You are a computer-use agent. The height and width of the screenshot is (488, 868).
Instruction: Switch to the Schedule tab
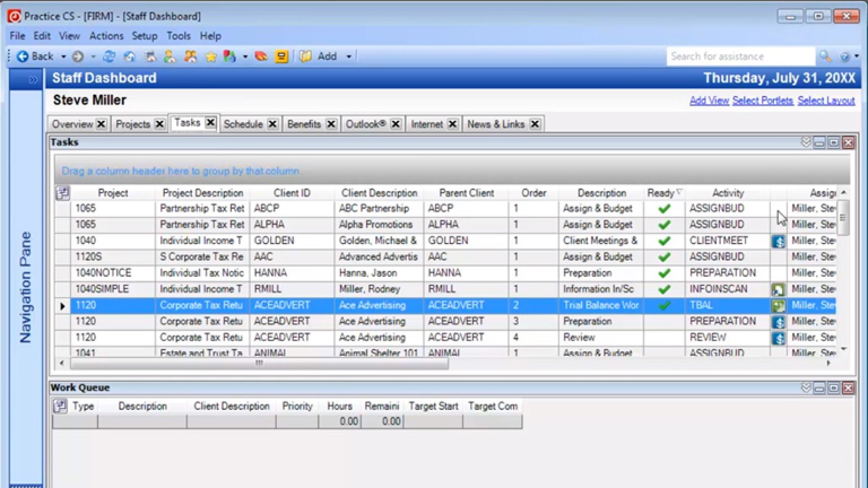click(243, 124)
